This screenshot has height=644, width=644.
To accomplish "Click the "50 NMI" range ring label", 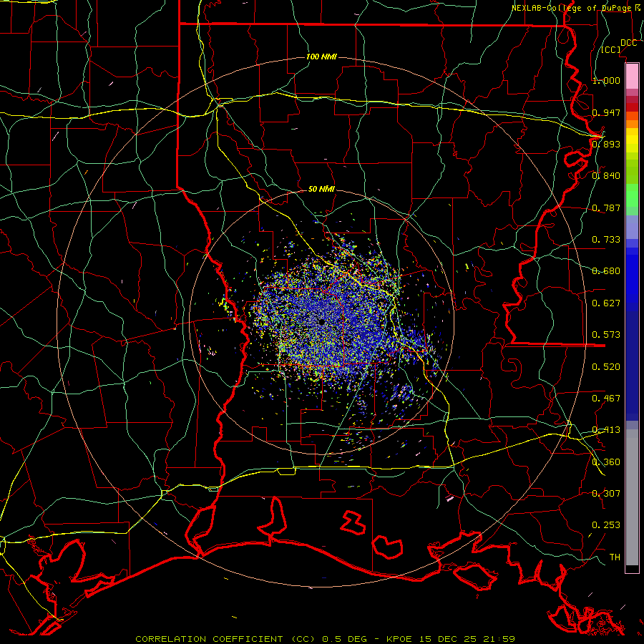I will [321, 189].
